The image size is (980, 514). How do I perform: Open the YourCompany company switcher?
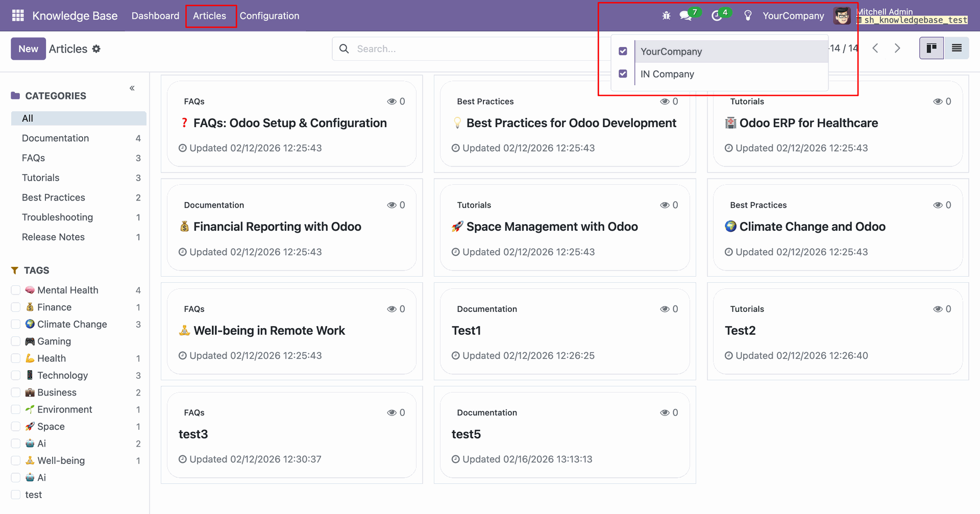[x=793, y=16]
